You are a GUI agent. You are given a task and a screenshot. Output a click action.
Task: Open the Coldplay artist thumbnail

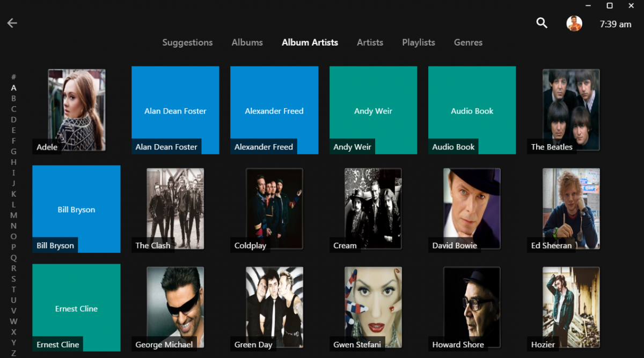tap(274, 208)
